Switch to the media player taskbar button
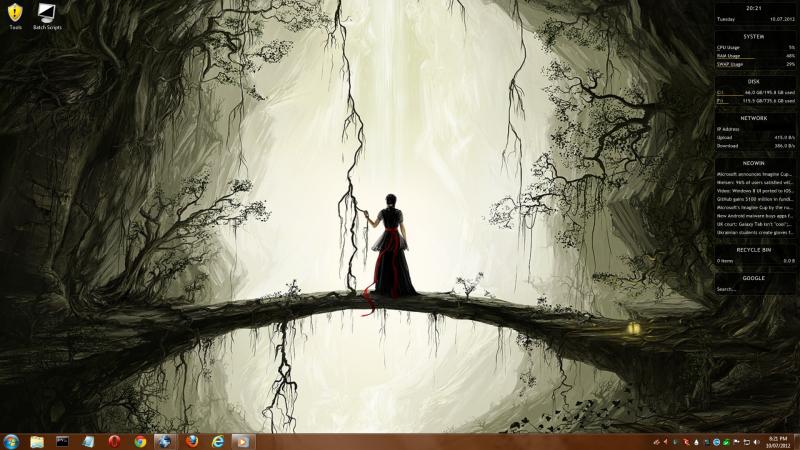 coord(242,442)
